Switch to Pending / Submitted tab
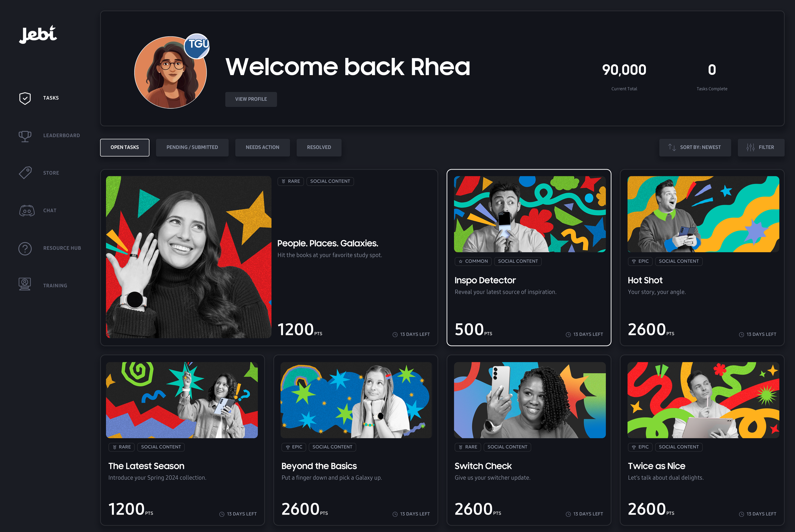795x532 pixels. 192,148
